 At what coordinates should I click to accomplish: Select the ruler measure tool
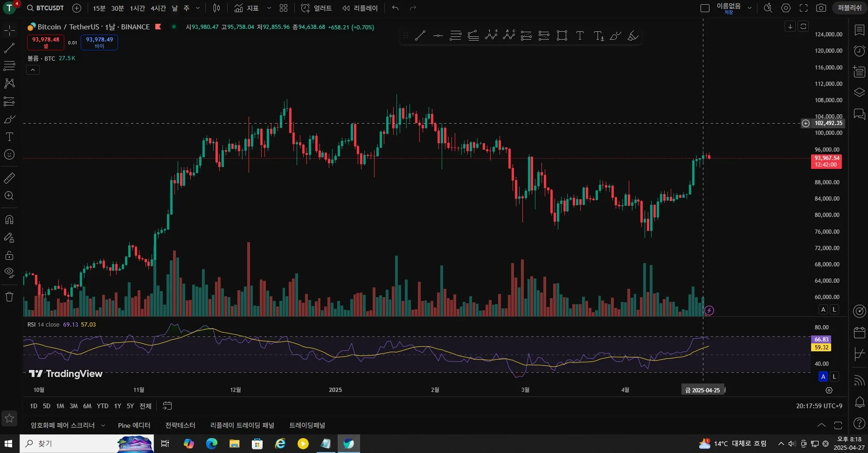click(x=9, y=178)
